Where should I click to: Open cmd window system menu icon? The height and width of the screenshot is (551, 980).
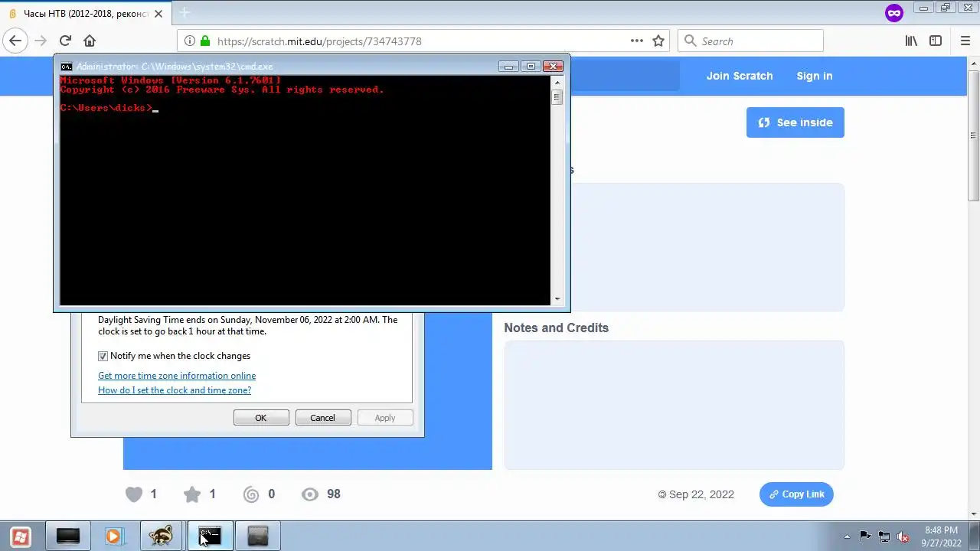67,67
